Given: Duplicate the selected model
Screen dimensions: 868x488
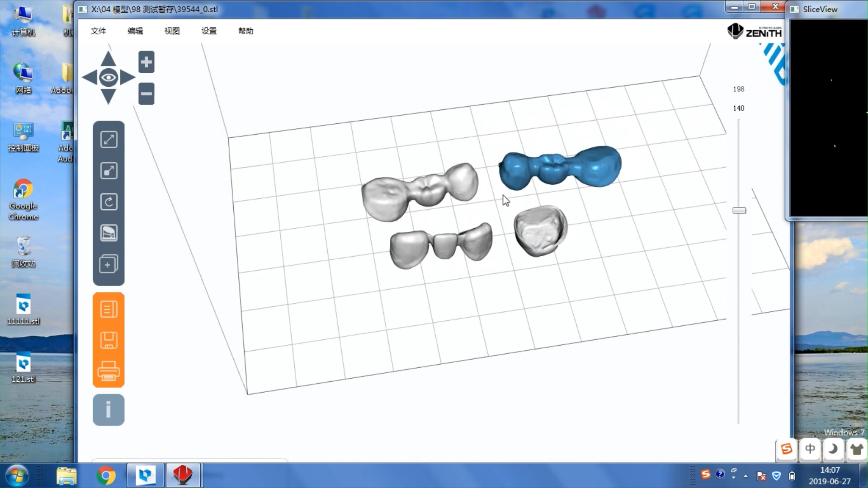Looking at the screenshot, I should 108,264.
